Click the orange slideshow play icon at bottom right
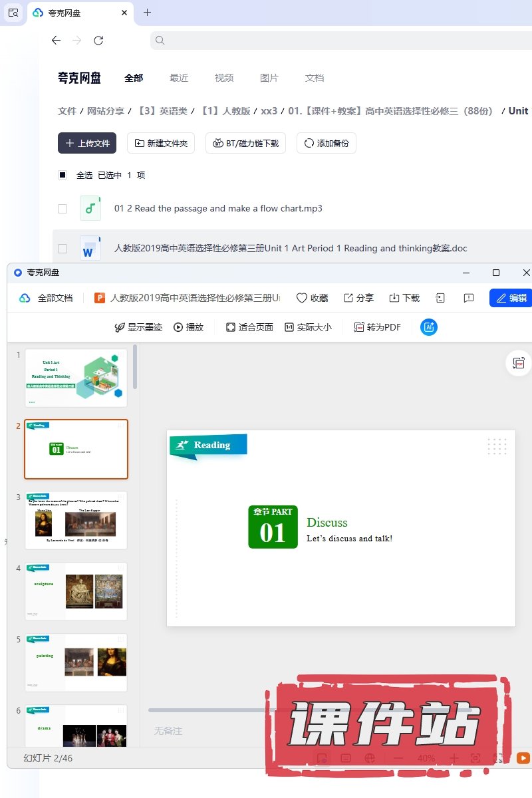 [523, 758]
